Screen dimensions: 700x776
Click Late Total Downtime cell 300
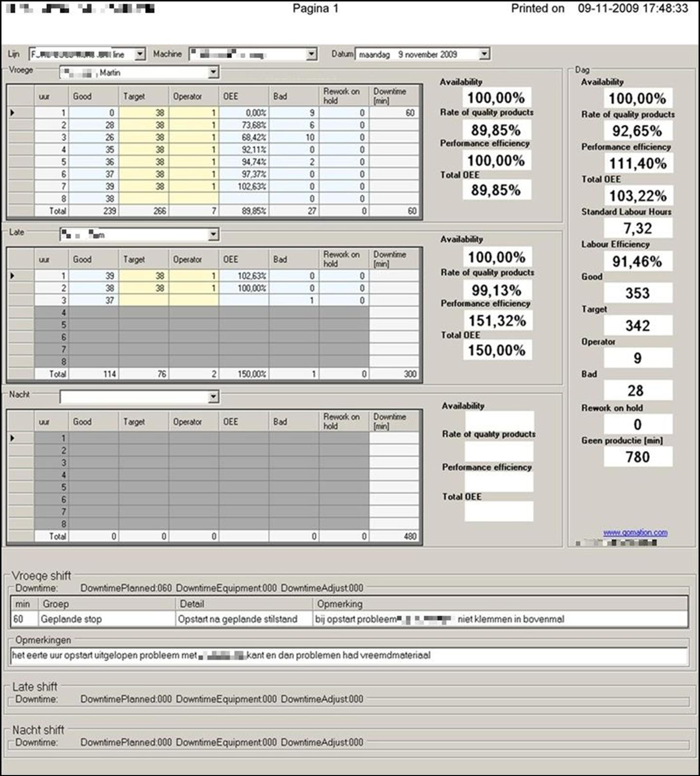point(394,374)
